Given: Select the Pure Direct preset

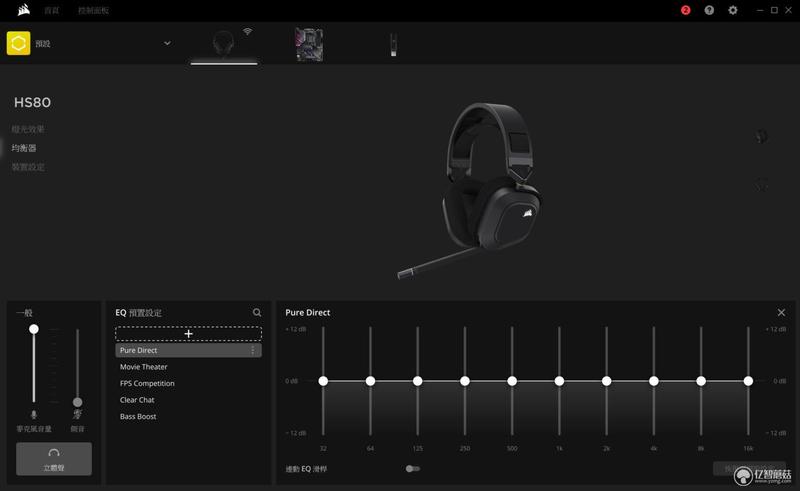Looking at the screenshot, I should [x=188, y=350].
